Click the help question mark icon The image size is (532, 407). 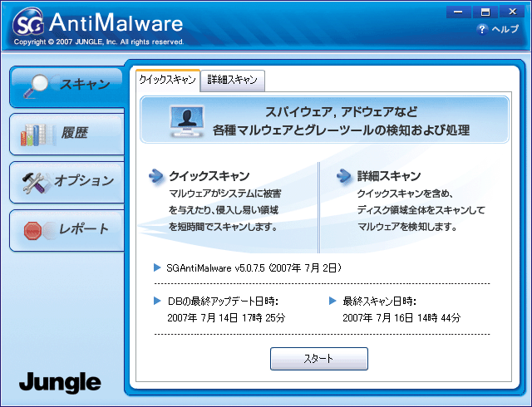[482, 30]
